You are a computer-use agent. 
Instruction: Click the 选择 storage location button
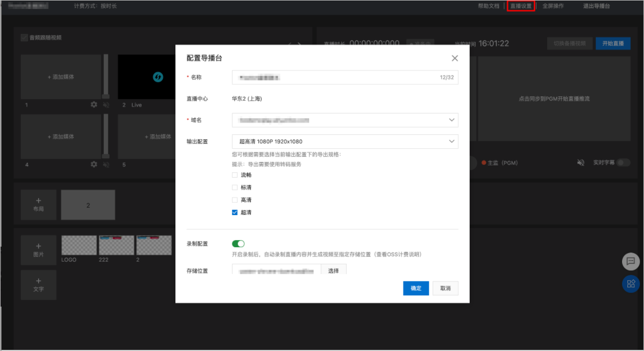334,270
